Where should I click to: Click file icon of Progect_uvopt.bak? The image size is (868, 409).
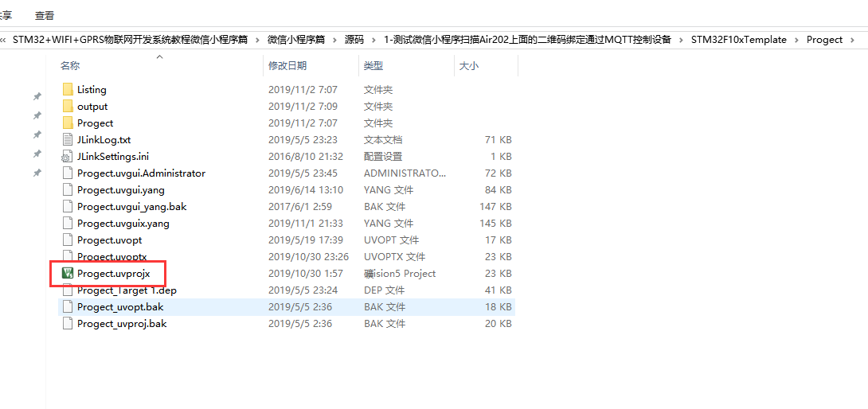click(x=68, y=307)
